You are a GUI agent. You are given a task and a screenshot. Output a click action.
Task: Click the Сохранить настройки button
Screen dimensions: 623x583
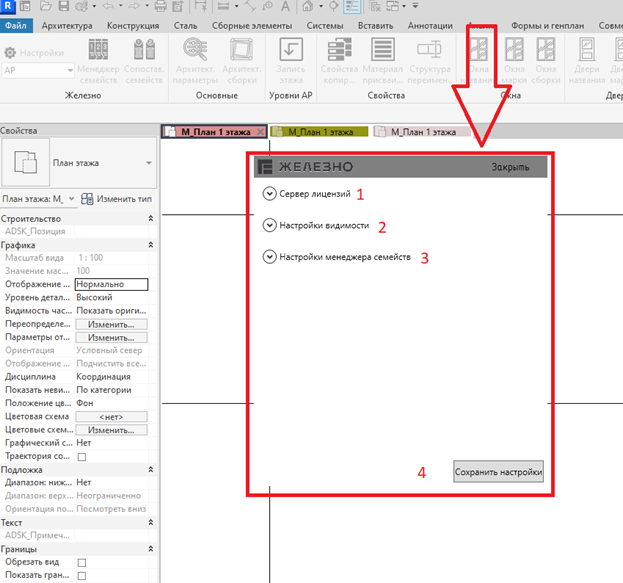point(498,472)
